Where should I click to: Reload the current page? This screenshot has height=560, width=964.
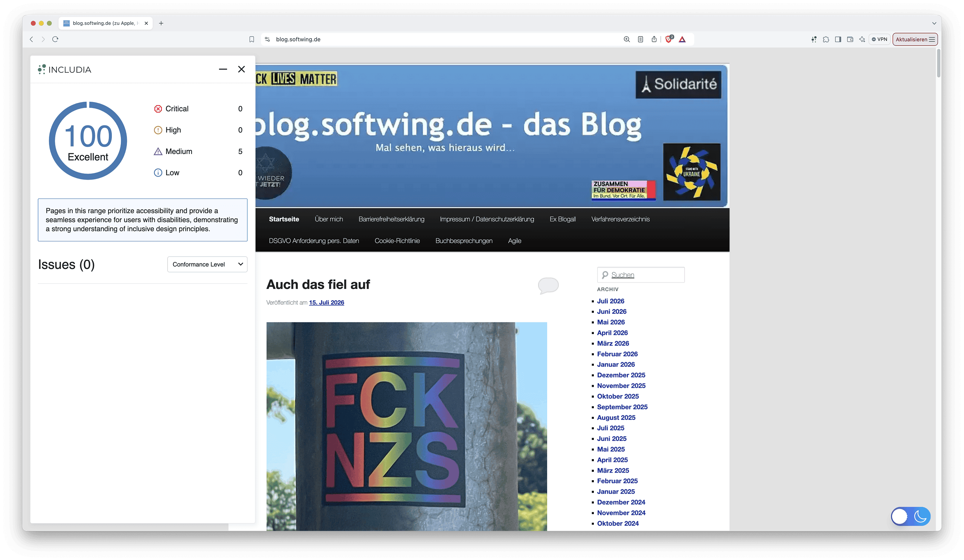click(x=55, y=40)
